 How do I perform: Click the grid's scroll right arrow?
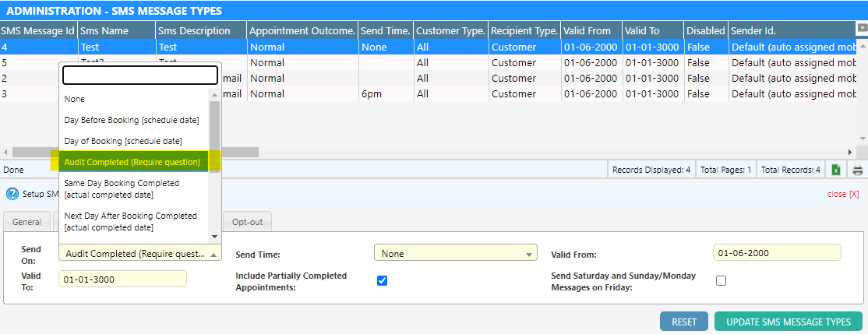850,152
